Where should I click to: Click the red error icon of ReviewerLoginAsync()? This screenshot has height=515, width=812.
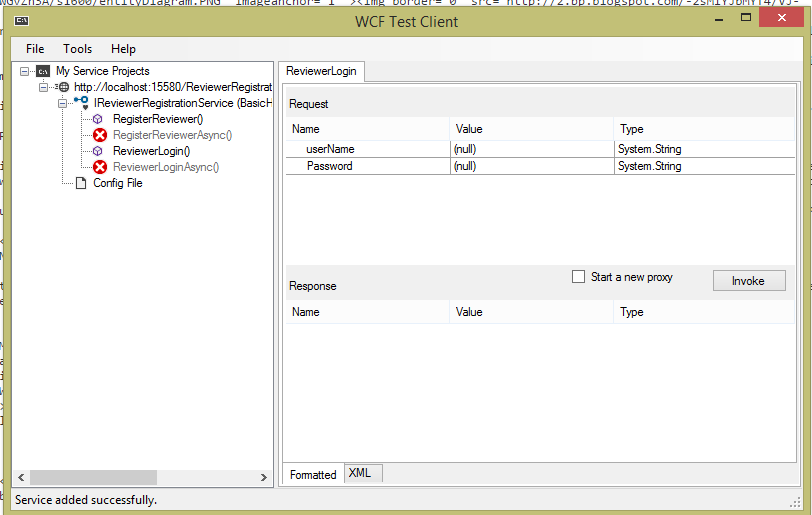coord(100,167)
